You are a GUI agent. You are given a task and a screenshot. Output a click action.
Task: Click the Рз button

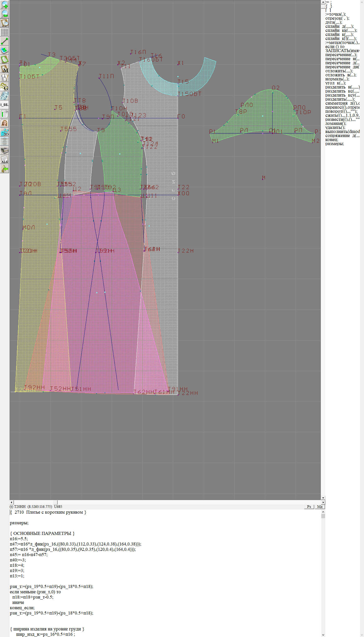309,507
